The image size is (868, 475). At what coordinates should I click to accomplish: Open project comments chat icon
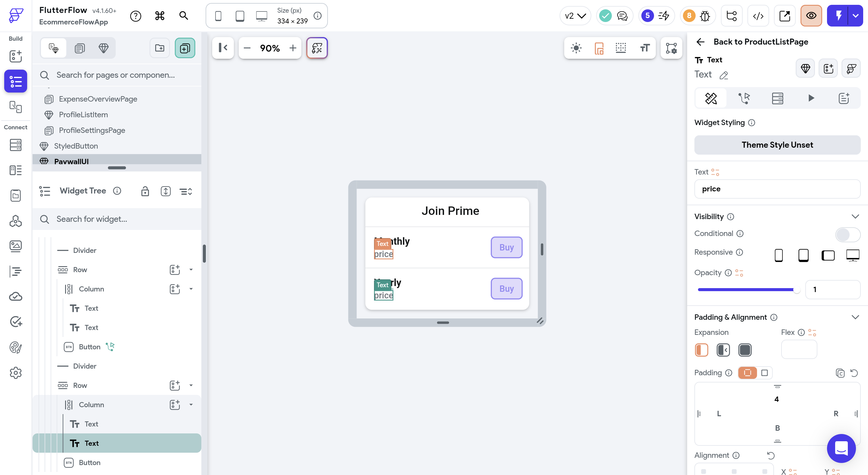coord(622,16)
